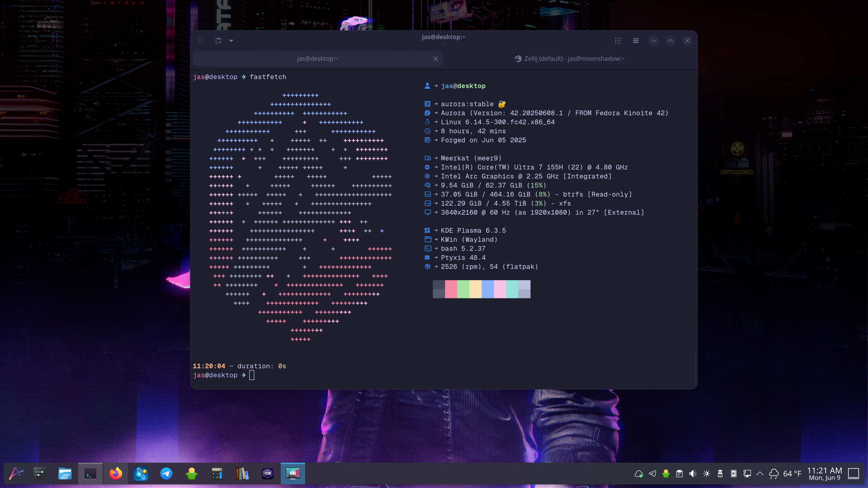The height and width of the screenshot is (488, 868).
Task: Select the jas@desktop:~ tab
Action: click(x=317, y=59)
